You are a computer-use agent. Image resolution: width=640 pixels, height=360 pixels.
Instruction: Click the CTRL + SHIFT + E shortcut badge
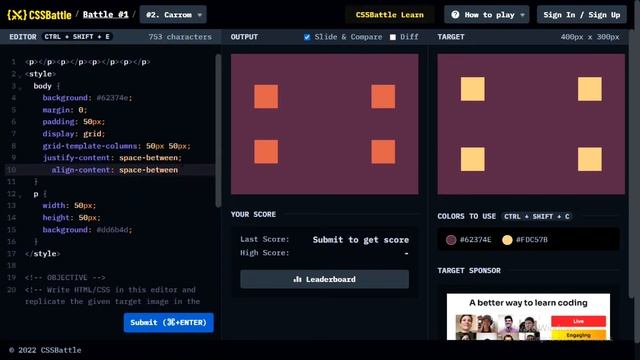(x=77, y=37)
